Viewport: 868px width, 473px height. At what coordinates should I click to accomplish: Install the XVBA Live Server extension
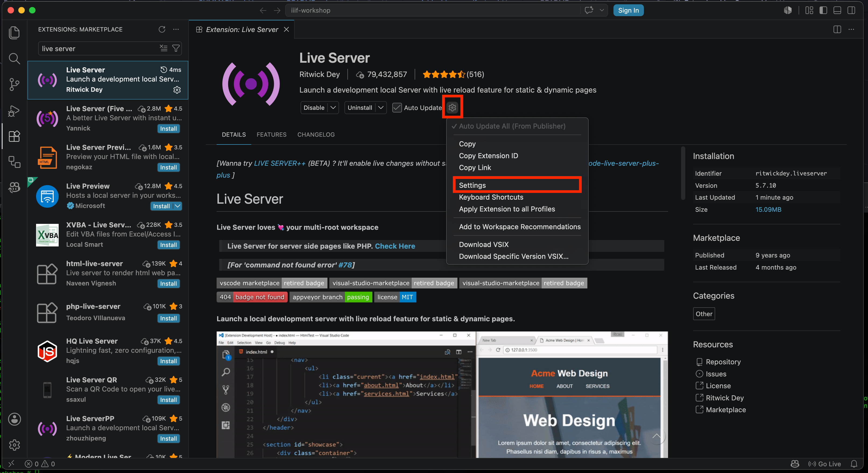(x=168, y=245)
